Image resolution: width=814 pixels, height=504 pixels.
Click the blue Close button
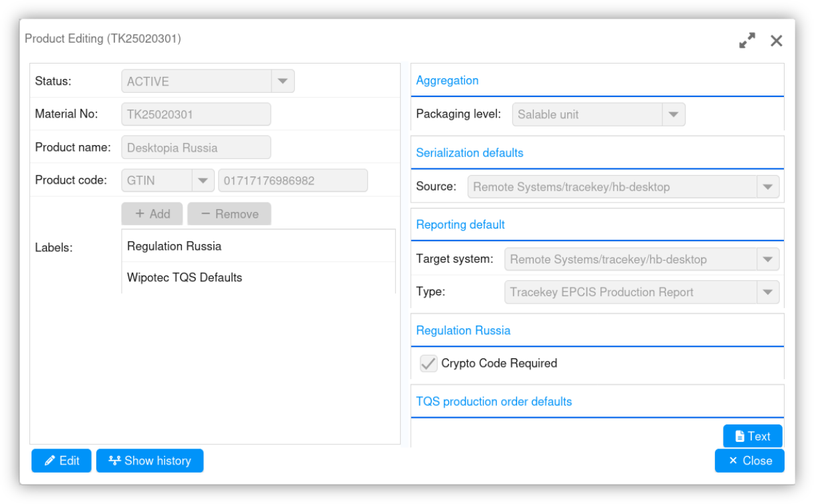click(749, 461)
